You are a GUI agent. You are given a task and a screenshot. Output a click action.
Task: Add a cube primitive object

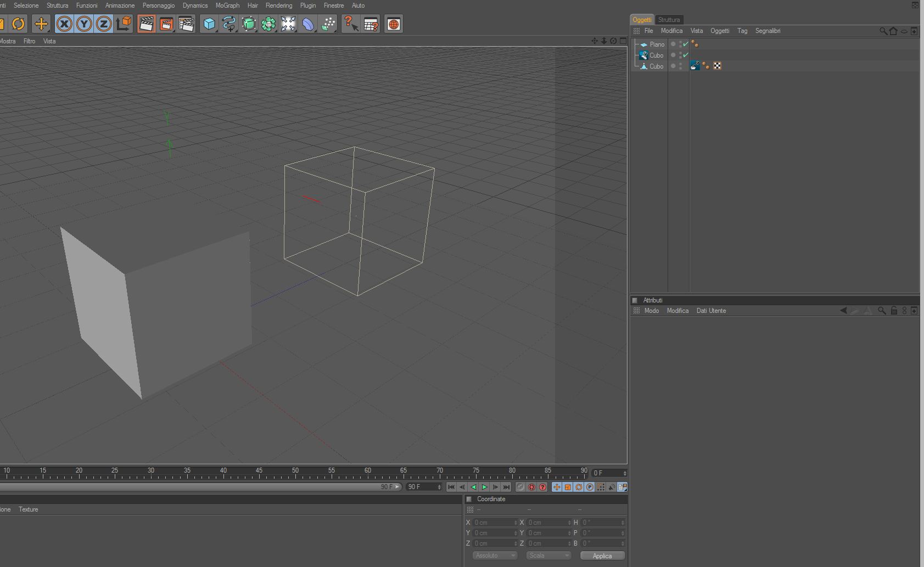[209, 24]
